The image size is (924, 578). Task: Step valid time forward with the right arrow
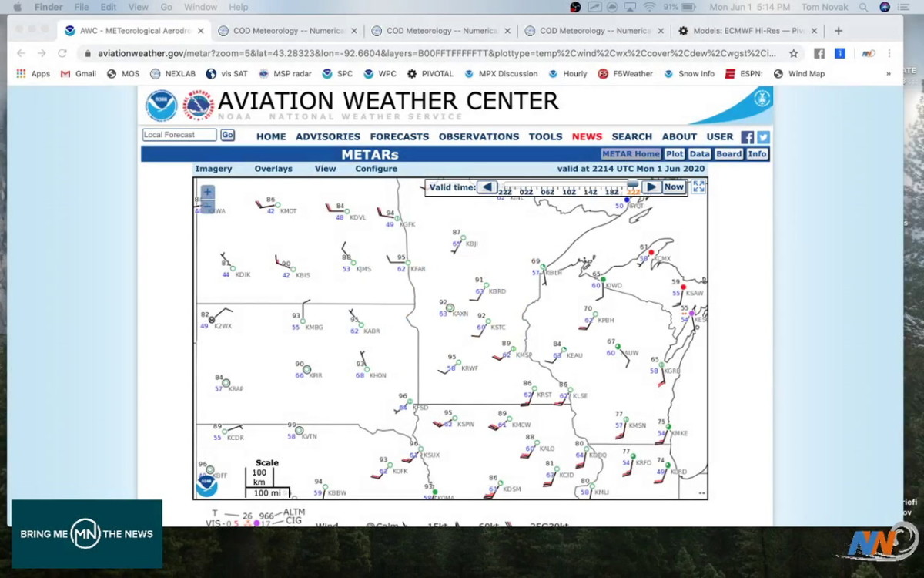pos(651,187)
